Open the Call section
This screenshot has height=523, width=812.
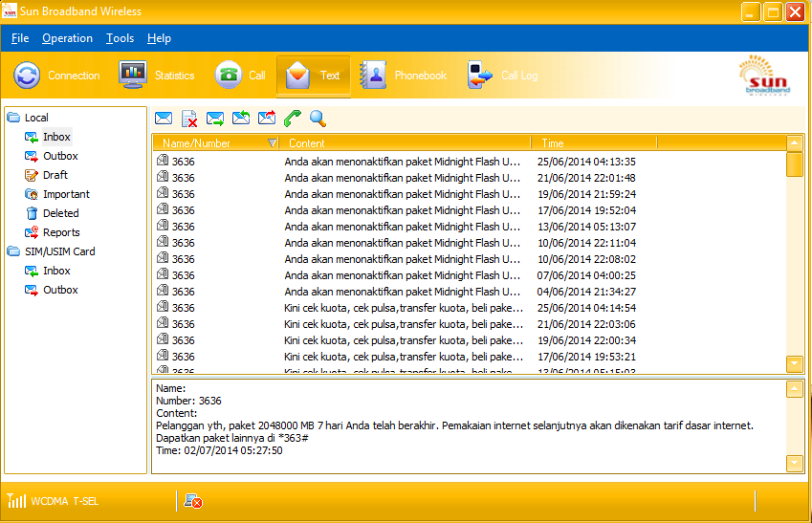click(x=240, y=76)
